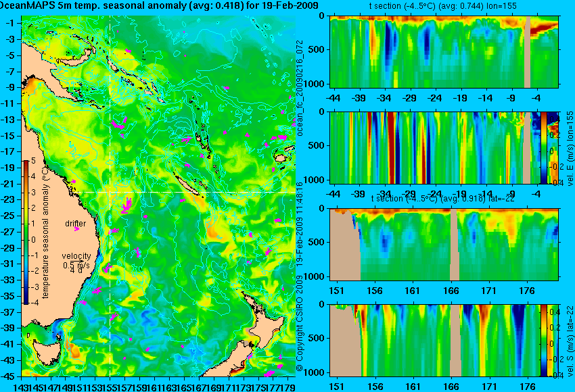Open the lat=-22 temperature section panel
The image size is (575, 392).
(x=444, y=245)
